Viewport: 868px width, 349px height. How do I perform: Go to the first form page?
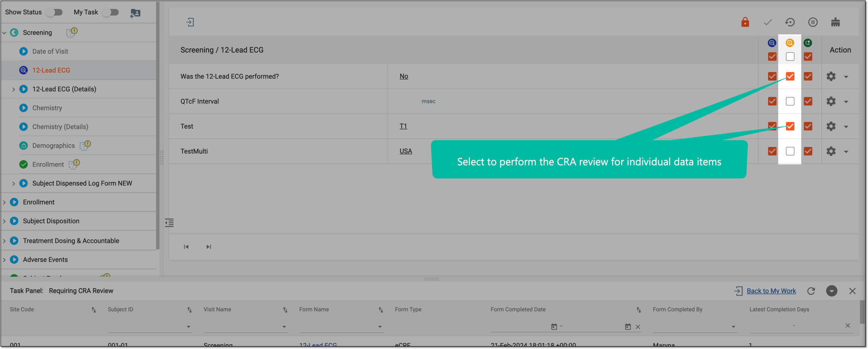186,247
